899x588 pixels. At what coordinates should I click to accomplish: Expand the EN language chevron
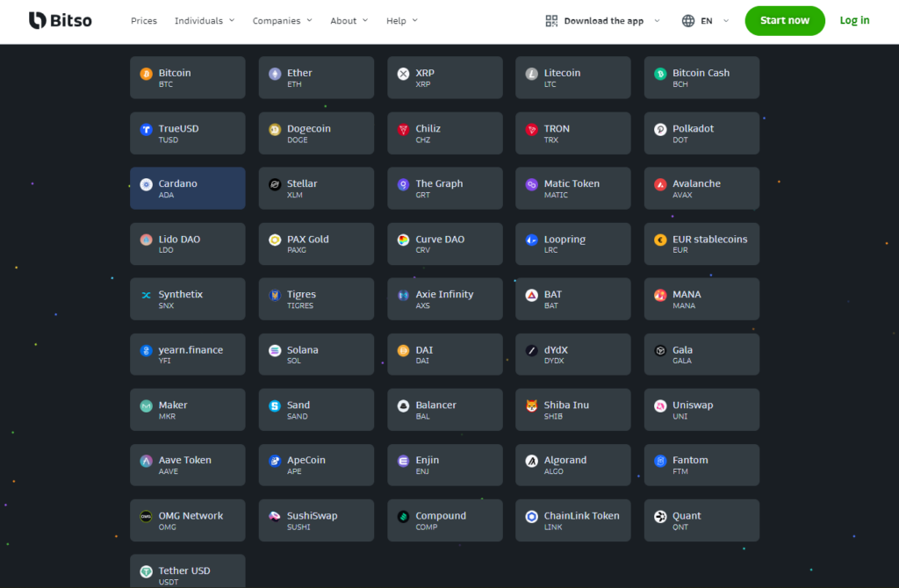point(726,21)
